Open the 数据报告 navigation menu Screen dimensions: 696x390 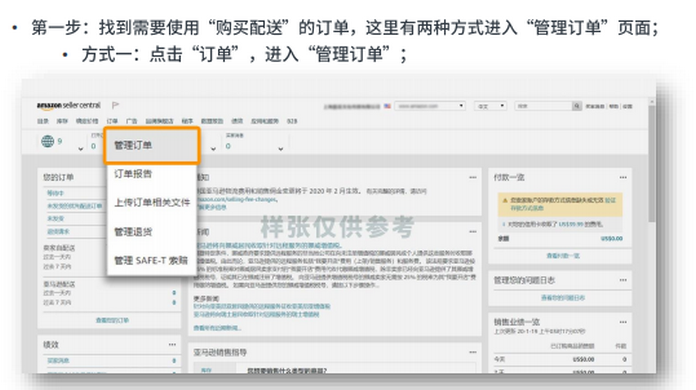pyautogui.click(x=212, y=121)
